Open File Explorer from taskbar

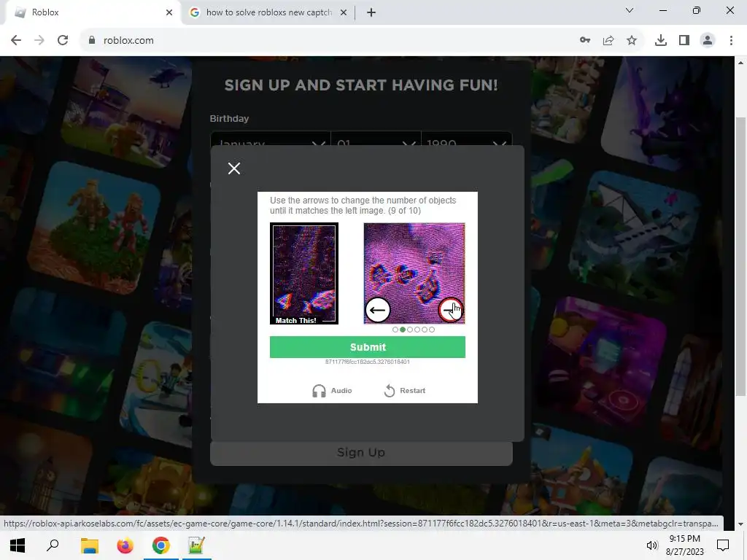[x=89, y=545]
